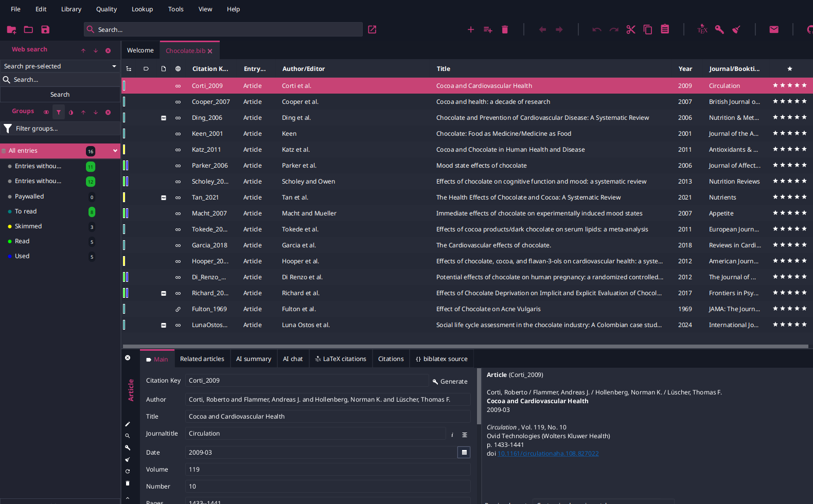Close the Web search panel
The width and height of the screenshot is (813, 504).
(x=108, y=50)
